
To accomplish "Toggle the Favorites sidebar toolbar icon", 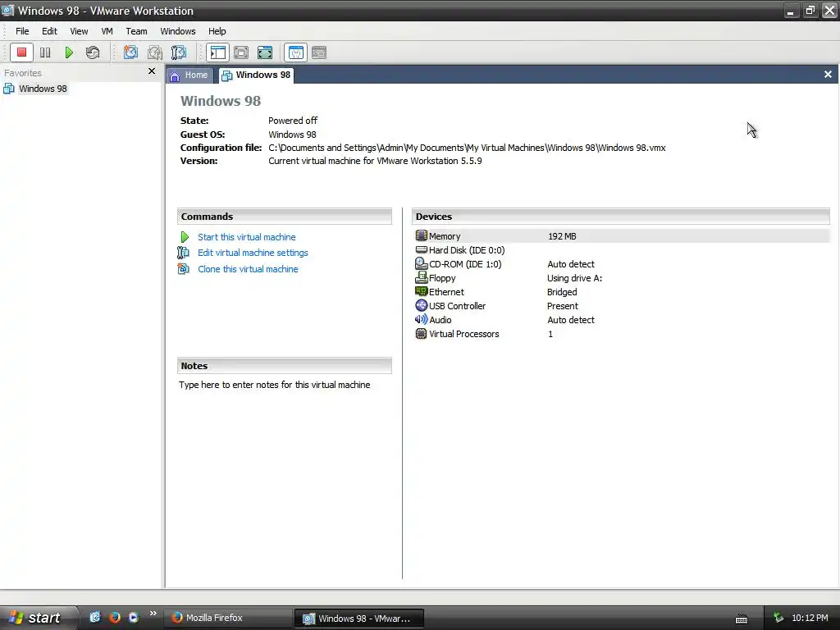I will (218, 52).
